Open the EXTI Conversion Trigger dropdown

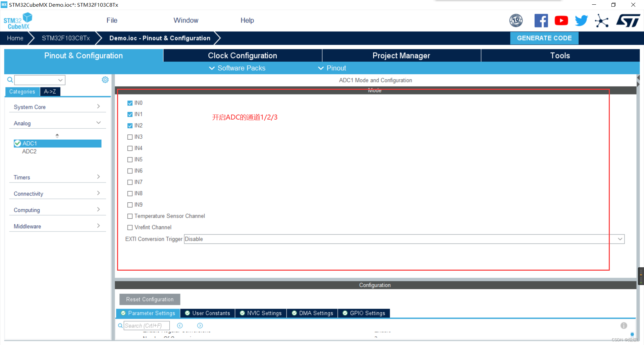click(404, 239)
